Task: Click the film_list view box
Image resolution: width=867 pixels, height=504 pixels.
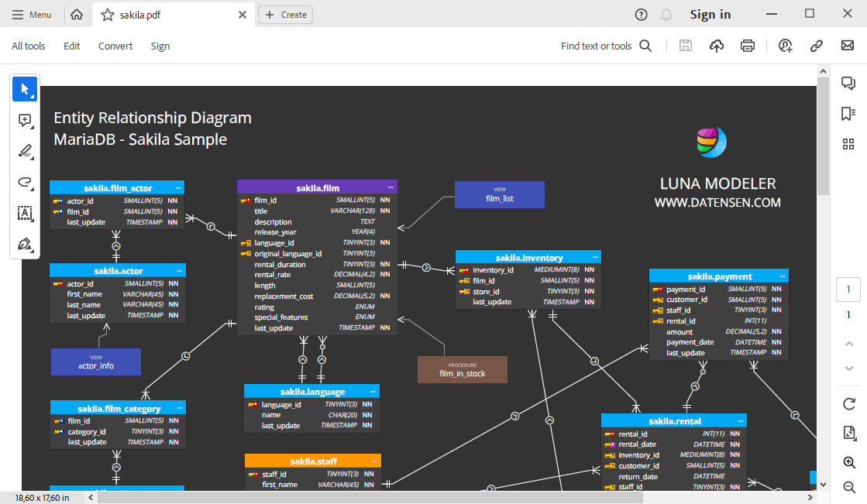Action: click(499, 194)
